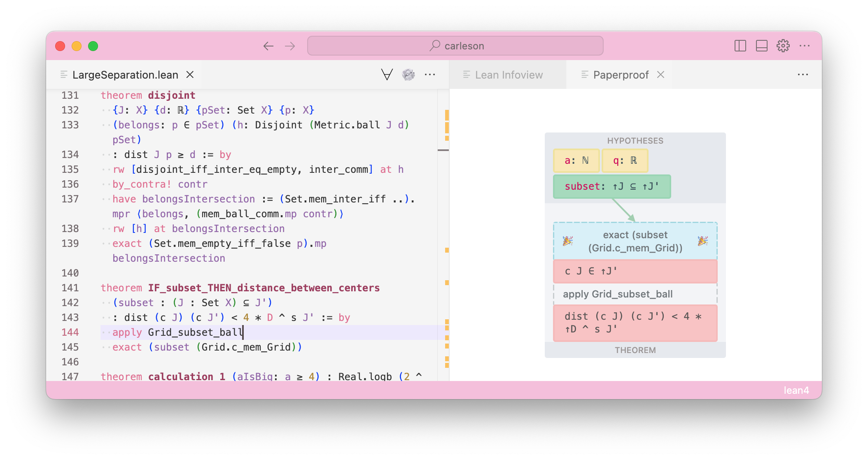868x460 pixels.
Task: Select hypothesis q: ℝ box
Action: click(x=625, y=160)
